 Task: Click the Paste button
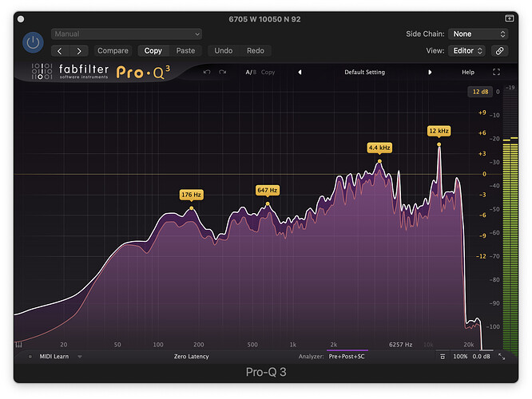pyautogui.click(x=185, y=50)
